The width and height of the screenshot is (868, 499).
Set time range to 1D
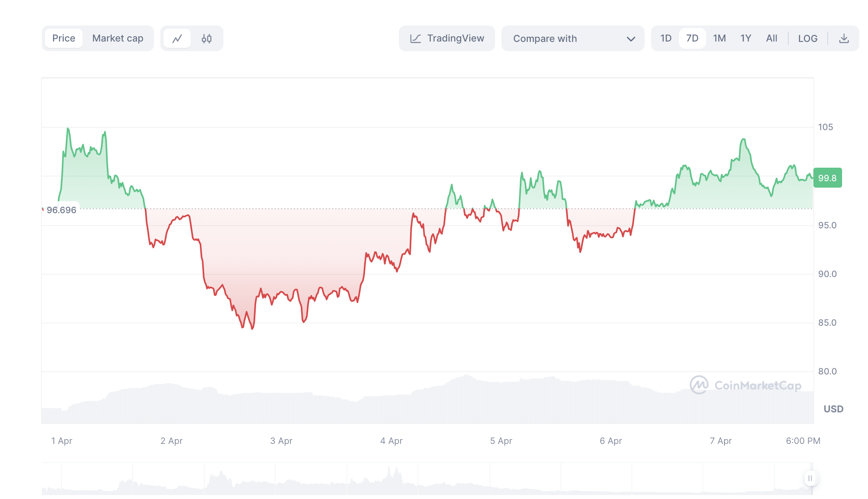click(666, 38)
